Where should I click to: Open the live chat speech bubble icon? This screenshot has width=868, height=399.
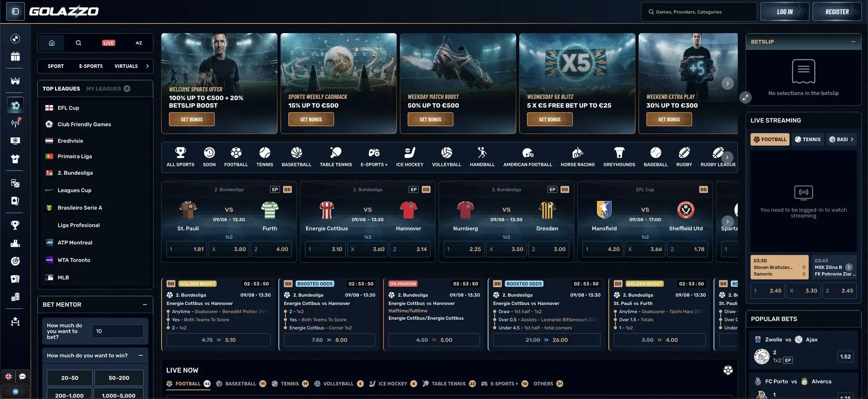pos(23,376)
